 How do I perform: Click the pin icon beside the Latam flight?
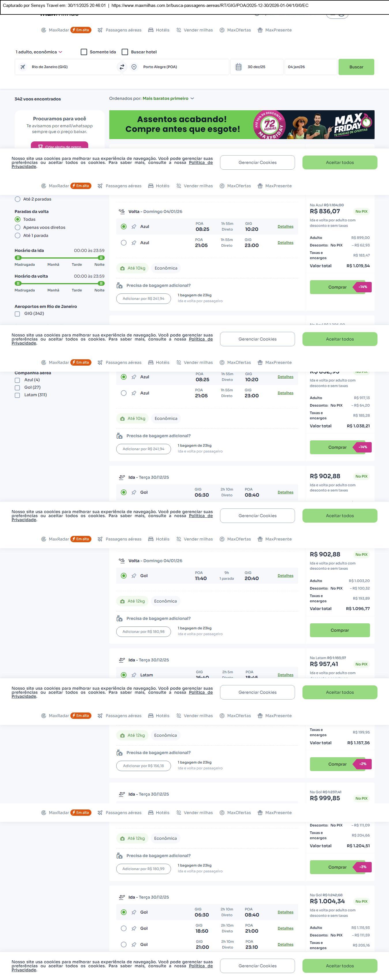tap(134, 675)
